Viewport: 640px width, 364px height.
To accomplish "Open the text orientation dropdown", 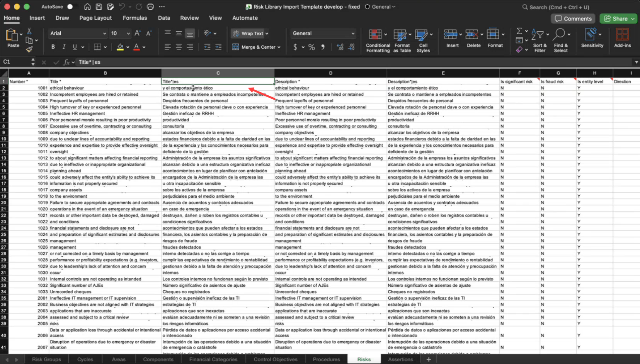I will 215,34.
